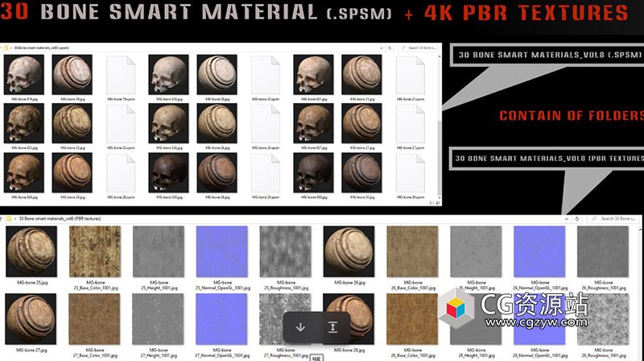The image size is (644, 361).
Task: Click folder icon in spsm window address bar
Action: [x=6, y=48]
